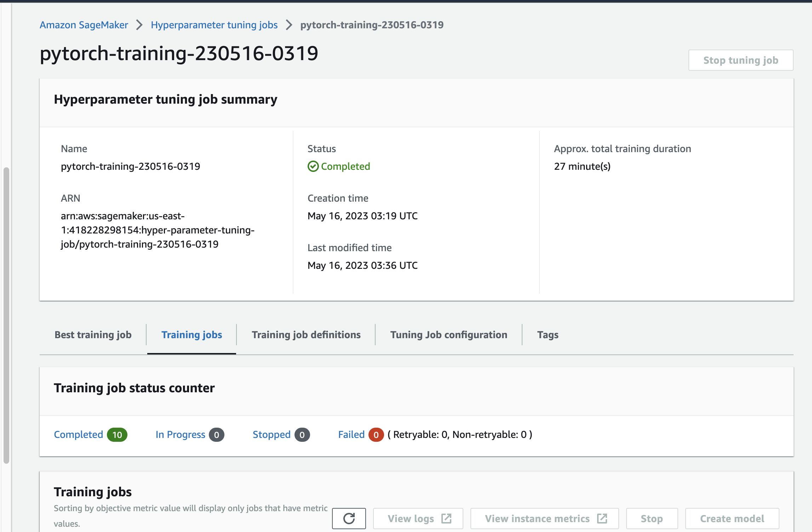812x532 pixels.
Task: Click the Stop training job button
Action: pyautogui.click(x=652, y=519)
